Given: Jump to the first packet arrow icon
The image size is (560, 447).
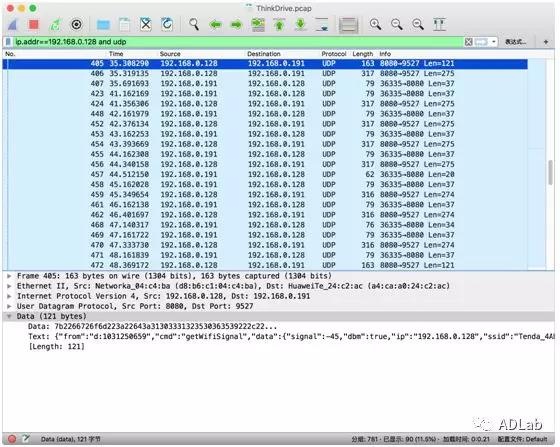Looking at the screenshot, I should tap(279, 25).
